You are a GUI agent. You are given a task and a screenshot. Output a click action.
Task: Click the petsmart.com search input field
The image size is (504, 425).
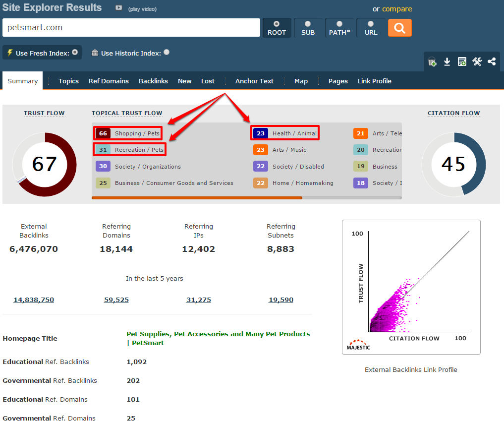(x=131, y=28)
